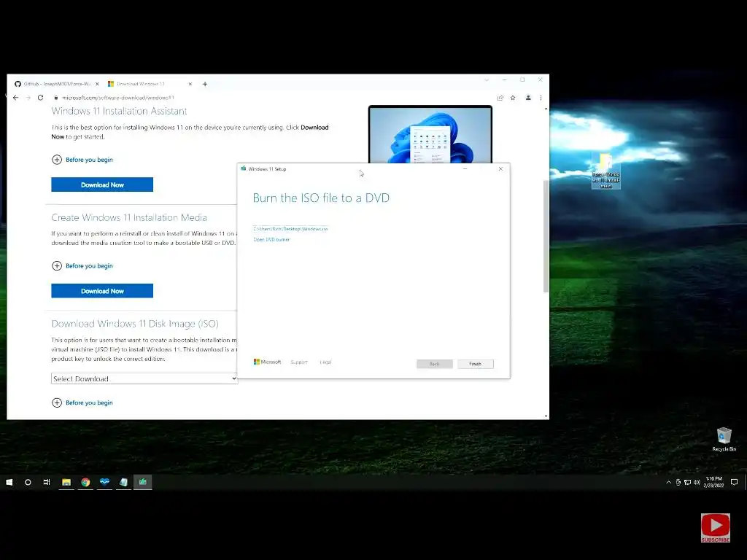
Task: Expand Before you begin under Installation Media
Action: tap(82, 265)
